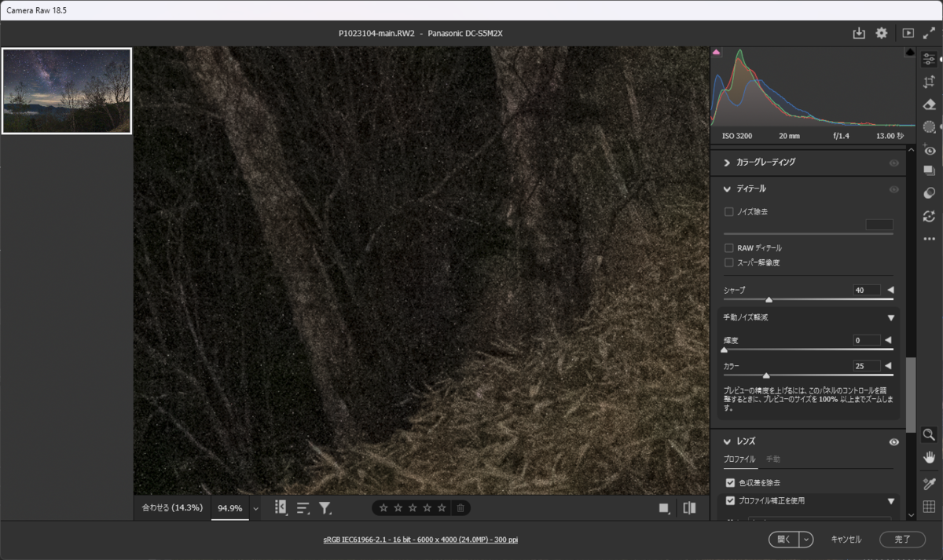This screenshot has height=560, width=943.
Task: Uncheck プロファイル補正を使用 checkbox
Action: pyautogui.click(x=730, y=500)
